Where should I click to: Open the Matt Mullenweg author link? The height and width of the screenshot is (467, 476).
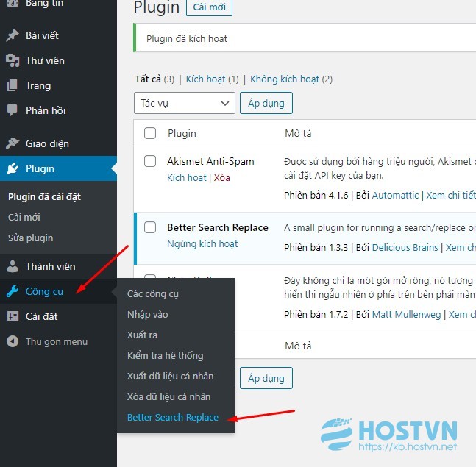(406, 314)
